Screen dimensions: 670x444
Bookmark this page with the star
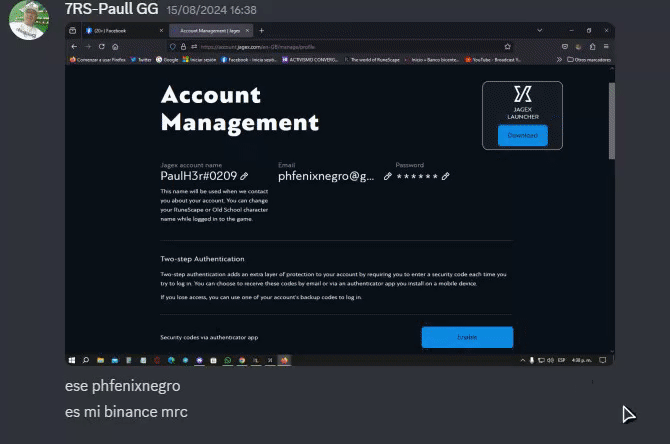pos(508,47)
